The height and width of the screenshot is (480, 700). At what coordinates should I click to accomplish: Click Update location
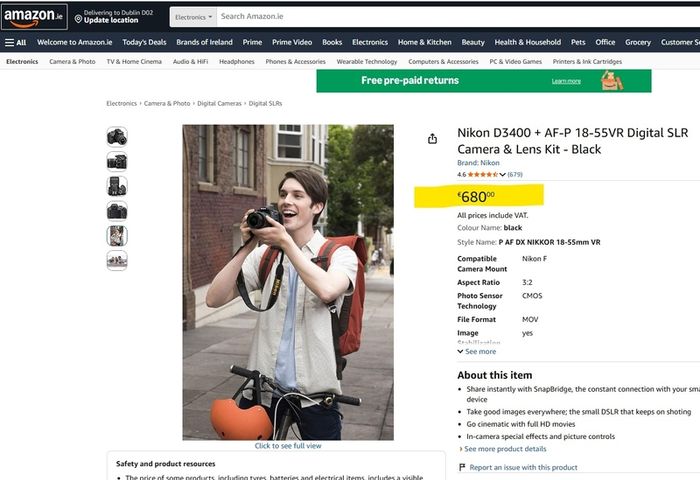(x=111, y=21)
